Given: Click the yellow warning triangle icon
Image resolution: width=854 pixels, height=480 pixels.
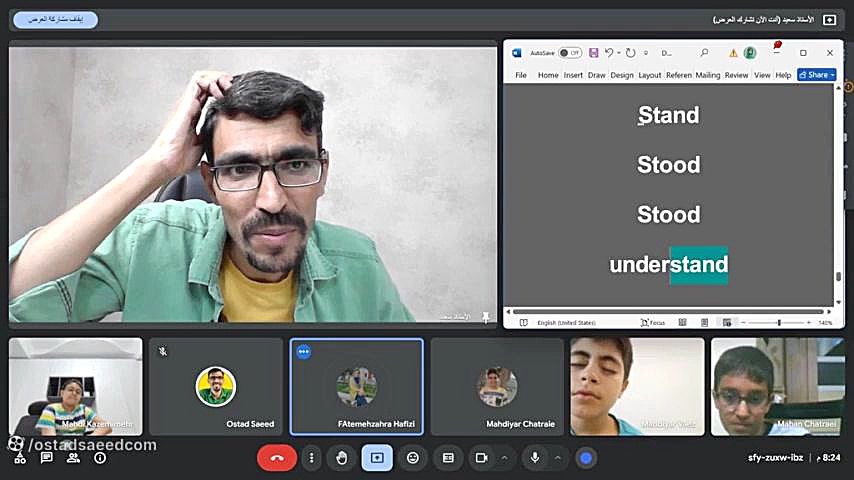Looking at the screenshot, I should point(733,53).
